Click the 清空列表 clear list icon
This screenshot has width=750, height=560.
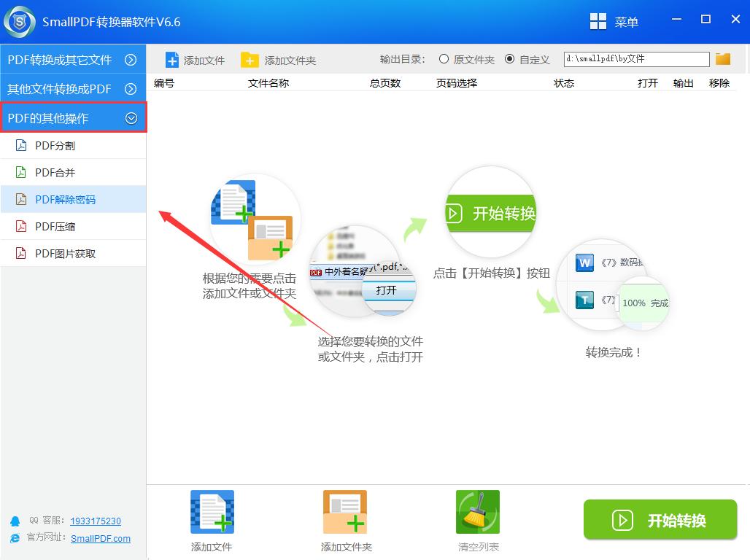point(477,512)
